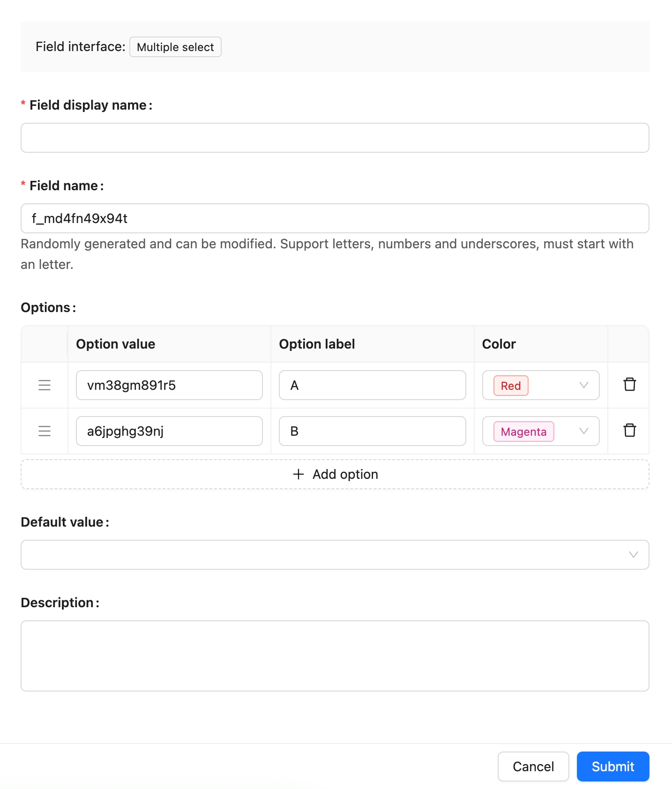Edit option value a6jpghg39nj

[169, 431]
